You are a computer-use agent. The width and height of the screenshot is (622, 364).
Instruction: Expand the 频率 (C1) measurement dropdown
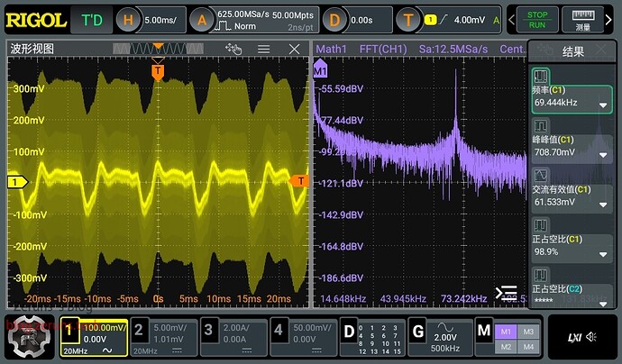(603, 105)
